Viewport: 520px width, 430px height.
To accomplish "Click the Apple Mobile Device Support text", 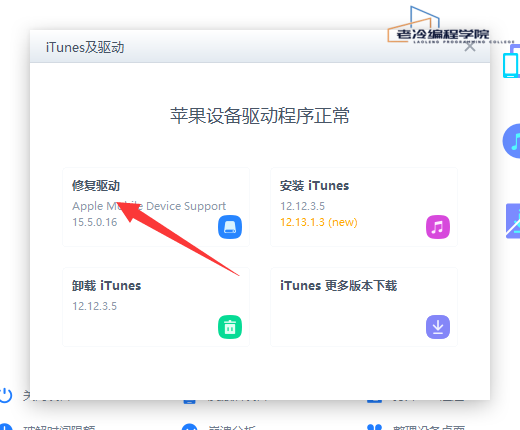I will pos(149,206).
